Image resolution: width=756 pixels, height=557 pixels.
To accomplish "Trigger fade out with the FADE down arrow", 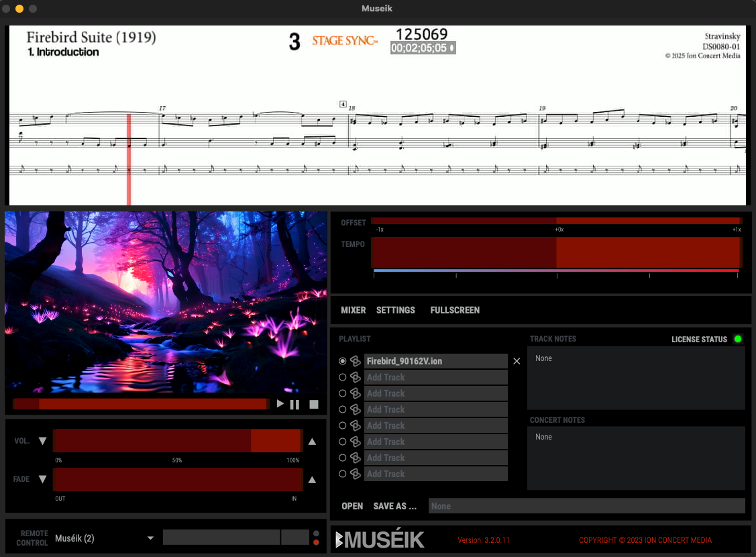I will [x=42, y=479].
